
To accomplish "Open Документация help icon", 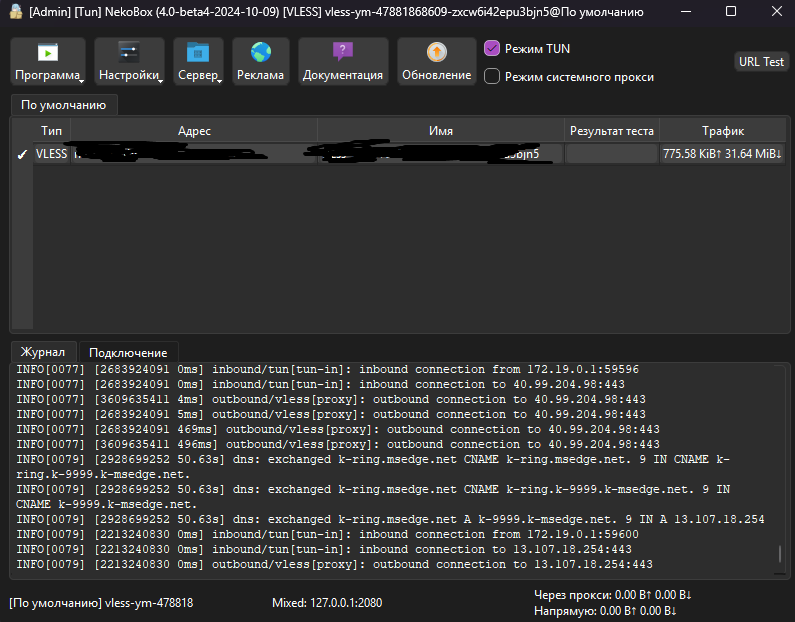I will [x=343, y=52].
